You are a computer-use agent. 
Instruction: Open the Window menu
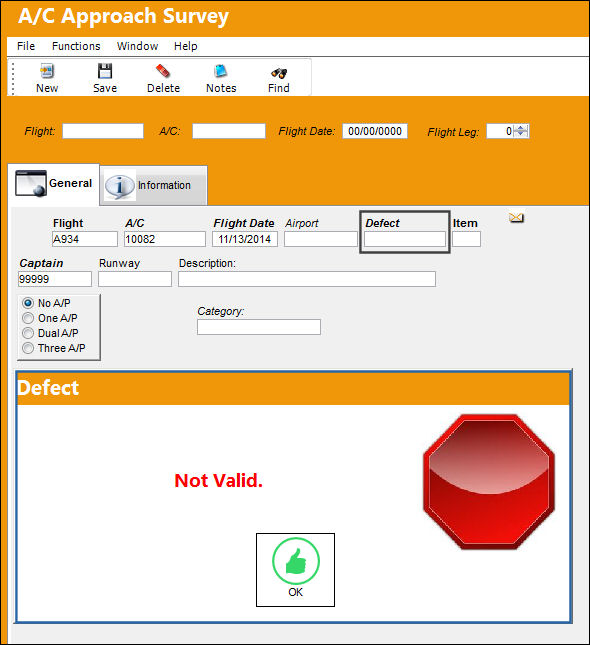coord(137,46)
